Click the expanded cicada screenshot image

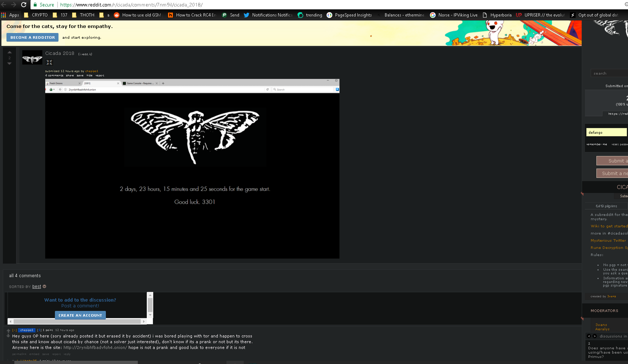[192, 169]
